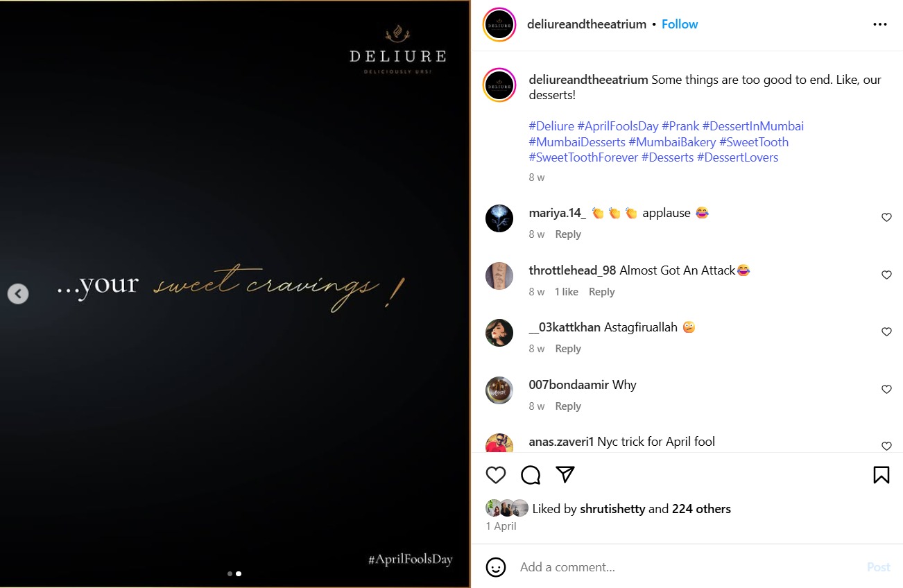Open mariya.14_ profile avatar
The height and width of the screenshot is (588, 903).
tap(499, 218)
